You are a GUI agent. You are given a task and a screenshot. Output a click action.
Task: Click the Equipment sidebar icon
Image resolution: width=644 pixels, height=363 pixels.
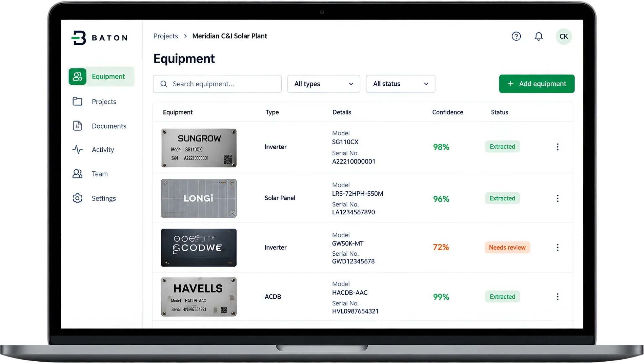(77, 77)
